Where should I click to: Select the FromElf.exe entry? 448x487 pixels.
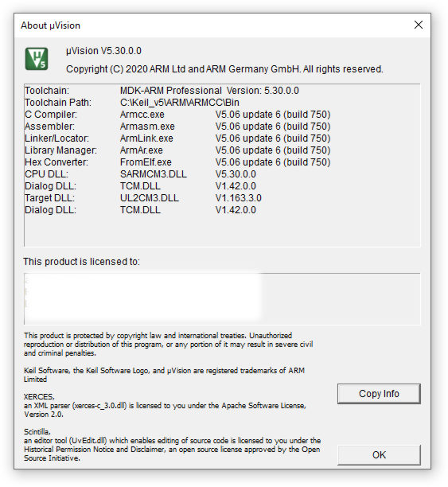pos(146,162)
